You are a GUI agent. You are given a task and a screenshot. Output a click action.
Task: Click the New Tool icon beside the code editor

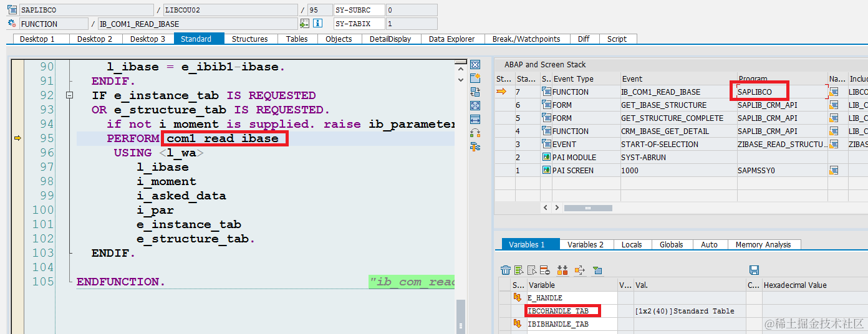click(475, 79)
